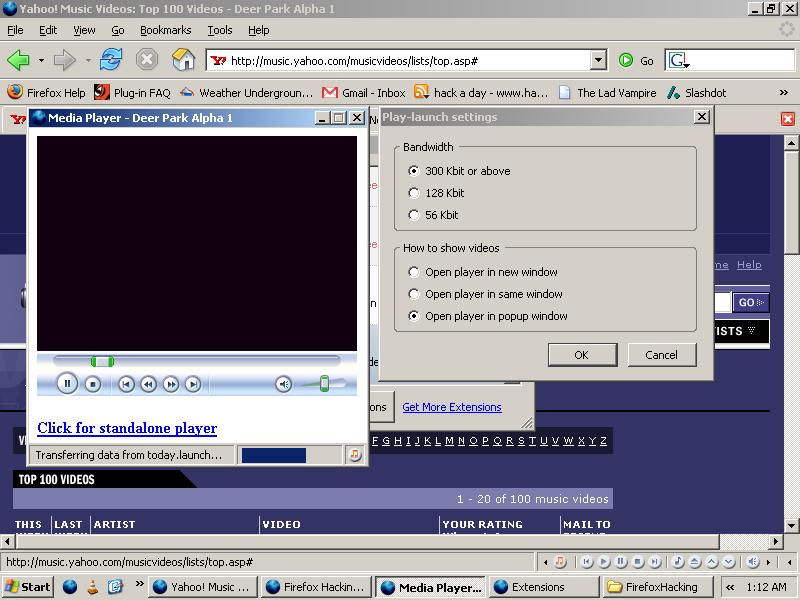Open the search engine selector dropdown
800x600 pixels.
tap(680, 61)
